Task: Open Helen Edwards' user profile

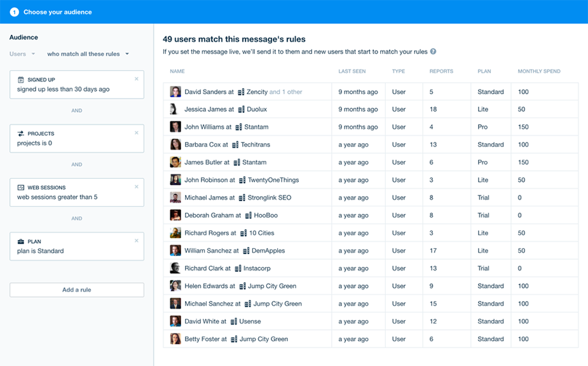Action: (x=206, y=286)
